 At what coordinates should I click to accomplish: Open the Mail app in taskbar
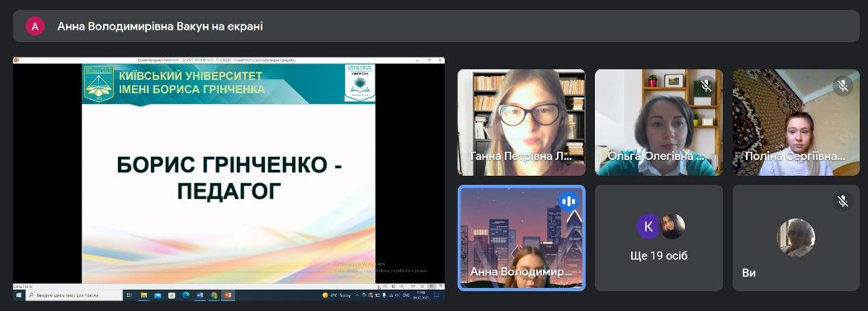tap(158, 295)
